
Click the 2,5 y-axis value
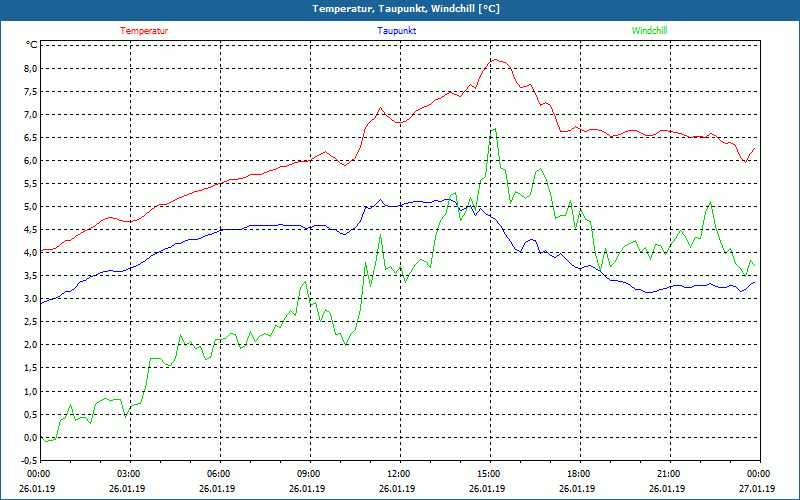pos(32,322)
